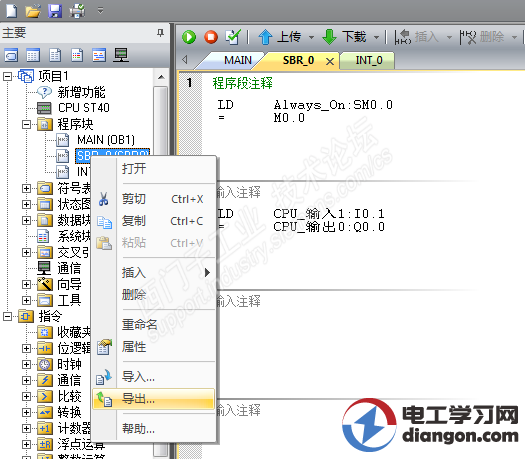Click the data block icon in navigation bar
Screen dimensions: 525x459
click(x=55, y=55)
